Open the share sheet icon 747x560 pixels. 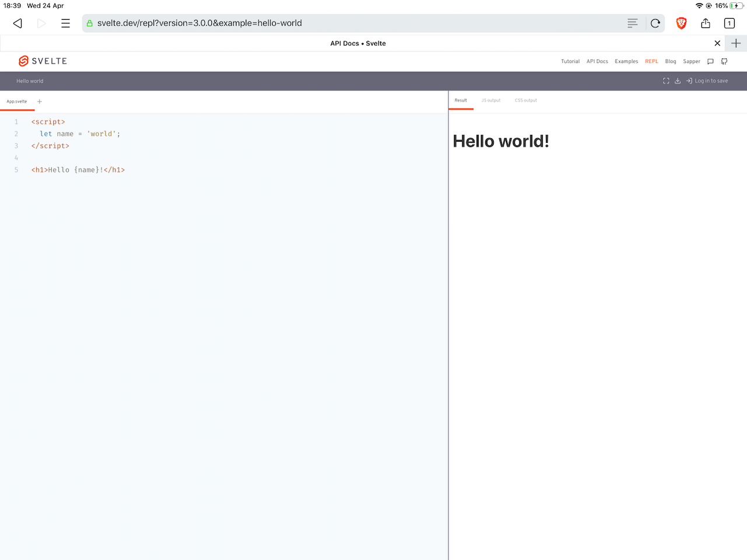[x=705, y=23]
